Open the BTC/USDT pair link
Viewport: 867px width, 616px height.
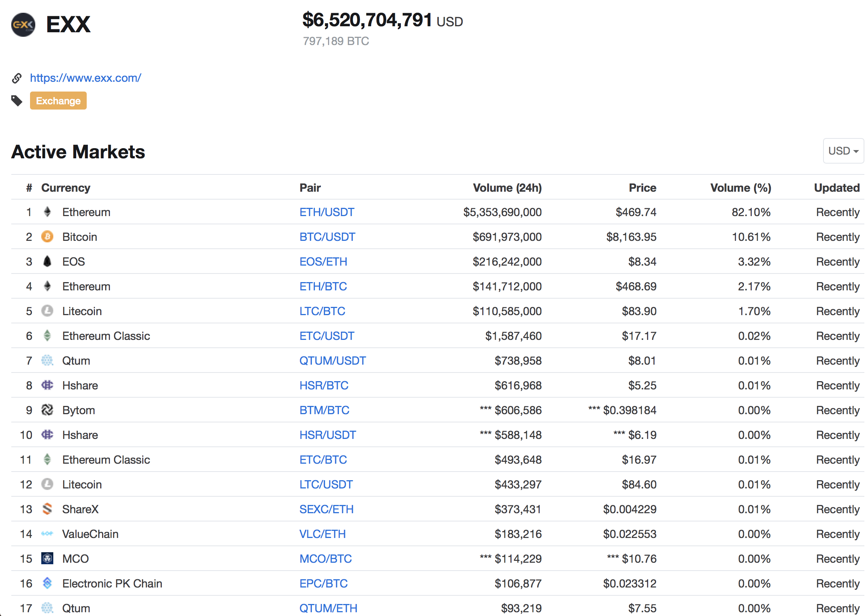327,237
